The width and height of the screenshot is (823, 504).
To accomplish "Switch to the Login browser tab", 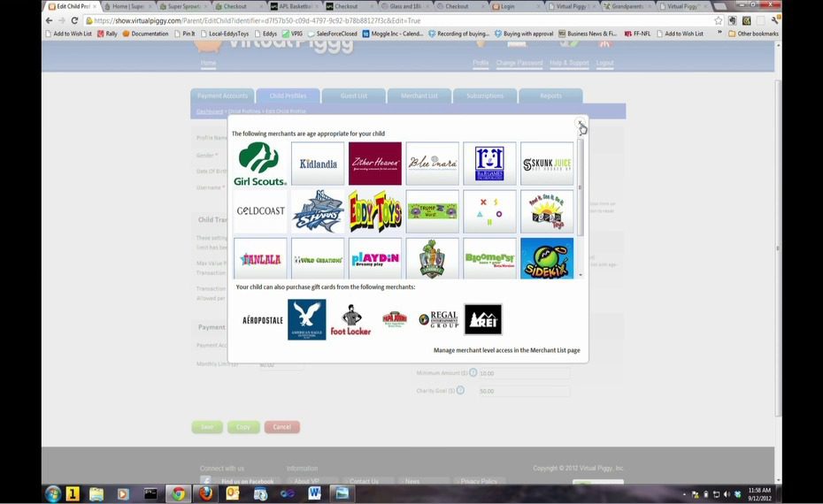I will [x=514, y=6].
